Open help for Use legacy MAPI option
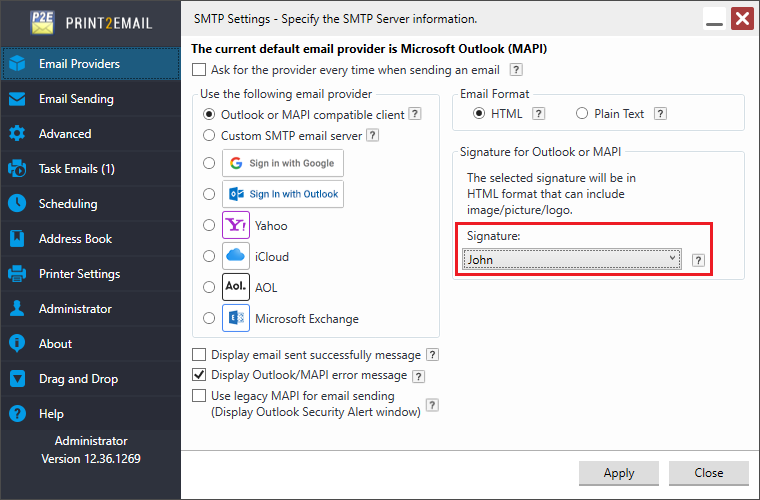Viewport: 760px width, 500px height. click(432, 405)
